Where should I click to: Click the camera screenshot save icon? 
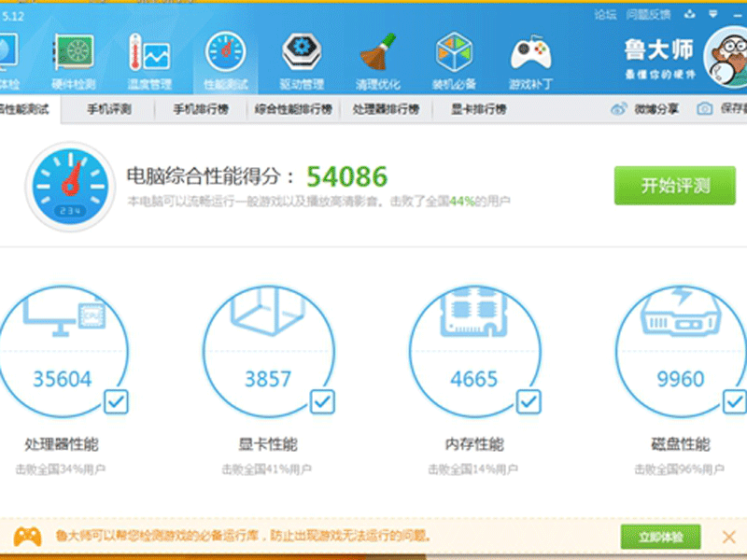tap(705, 109)
